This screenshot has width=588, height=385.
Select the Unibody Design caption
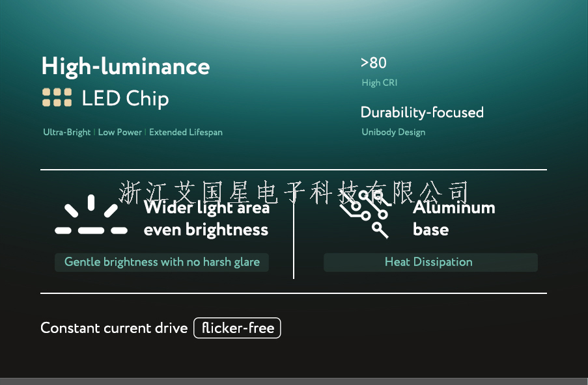click(393, 132)
